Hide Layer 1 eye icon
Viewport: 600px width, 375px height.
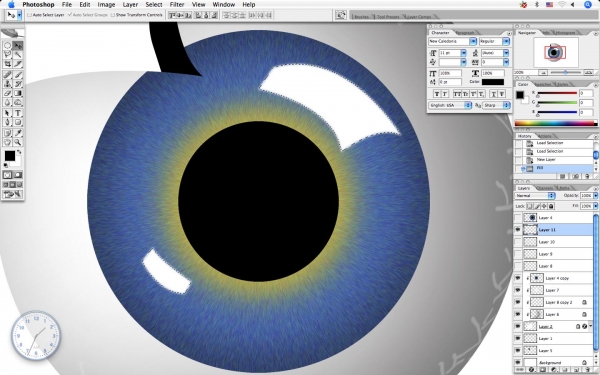(x=518, y=338)
